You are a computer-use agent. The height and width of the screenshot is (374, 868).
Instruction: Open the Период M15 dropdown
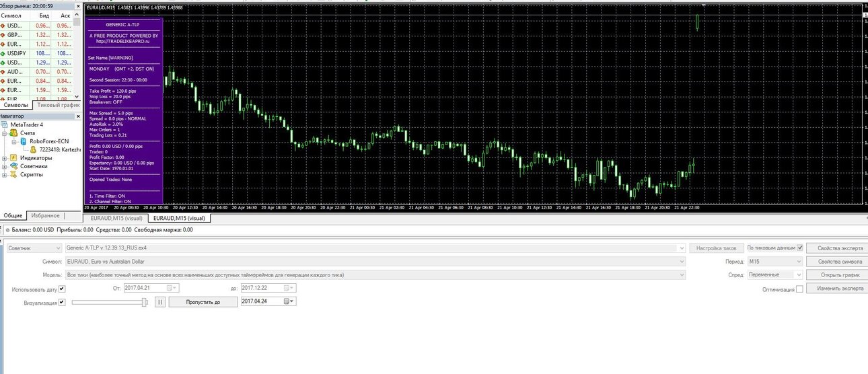[774, 261]
